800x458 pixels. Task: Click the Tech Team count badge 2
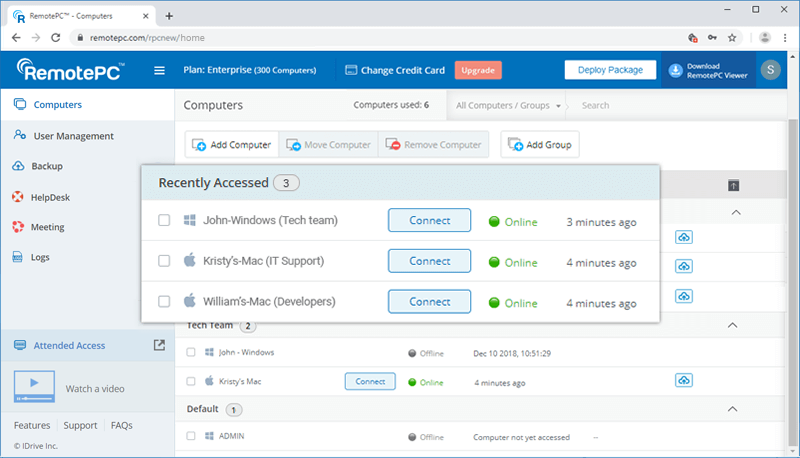pos(248,326)
